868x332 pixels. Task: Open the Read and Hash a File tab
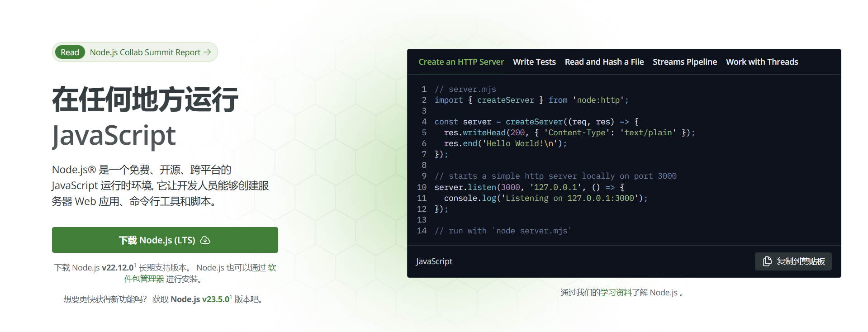click(604, 62)
